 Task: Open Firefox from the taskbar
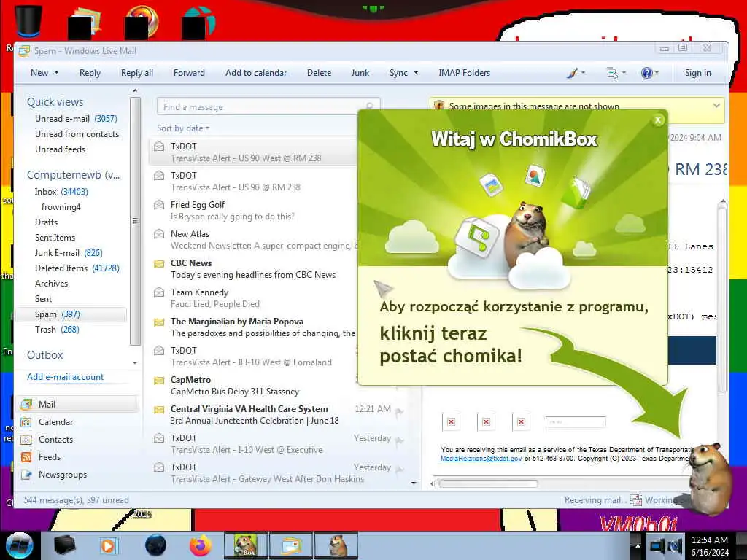(x=201, y=545)
